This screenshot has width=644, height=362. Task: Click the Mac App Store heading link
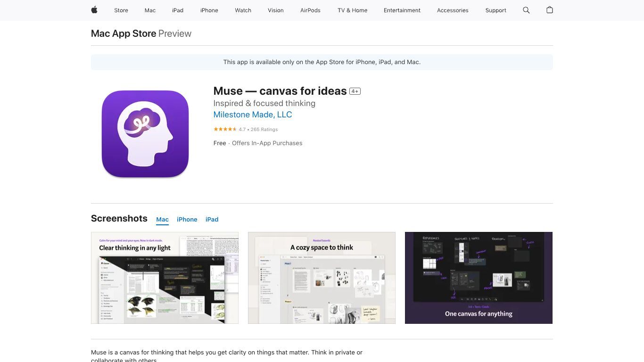(x=124, y=33)
